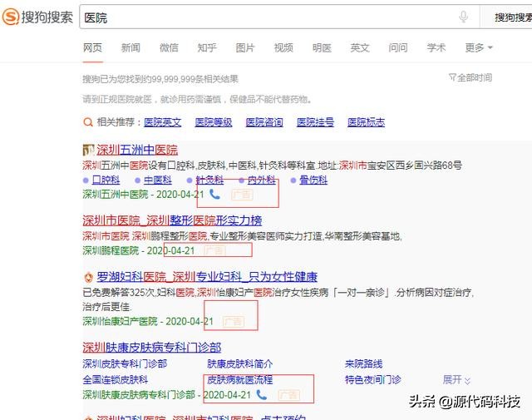The image size is (532, 420).
Task: Click the 深圳五洲中医院 result favicon
Action: (89, 150)
